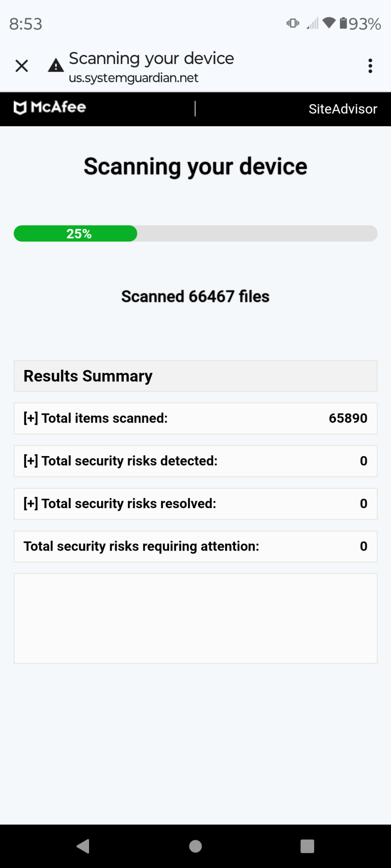The width and height of the screenshot is (391, 868).
Task: Expand Total security risks detected row
Action: [x=31, y=461]
